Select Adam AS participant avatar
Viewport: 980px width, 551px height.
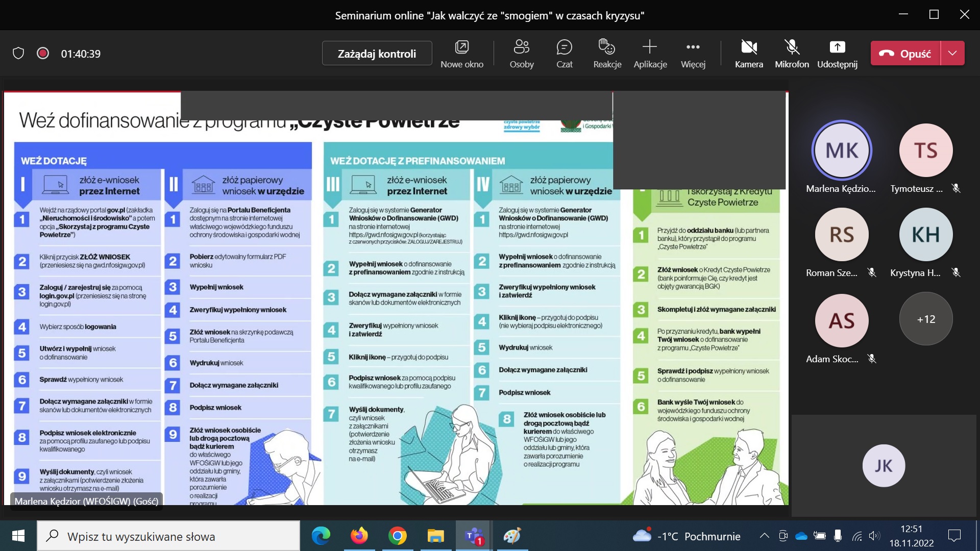point(841,320)
